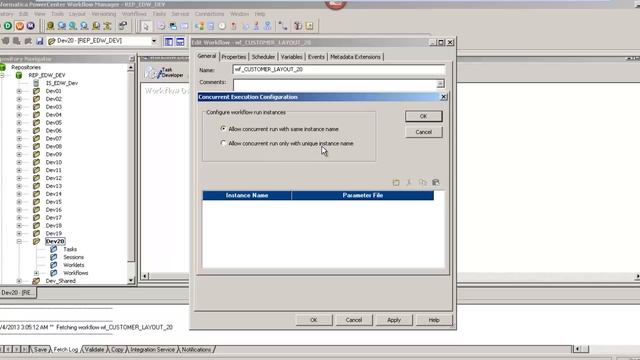640x360 pixels.
Task: Open the Notifications output tab
Action: point(196,350)
